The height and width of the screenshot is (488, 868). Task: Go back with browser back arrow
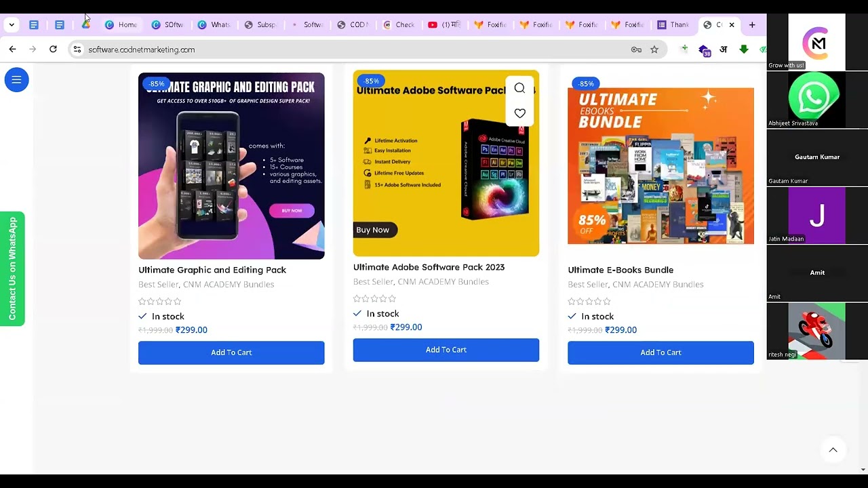[x=12, y=49]
